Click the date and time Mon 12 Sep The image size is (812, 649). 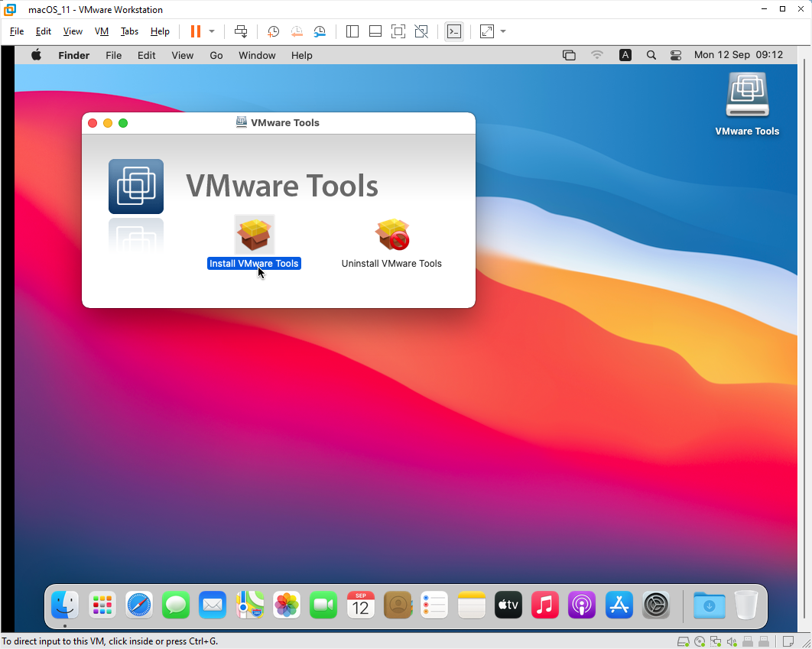pyautogui.click(x=739, y=55)
